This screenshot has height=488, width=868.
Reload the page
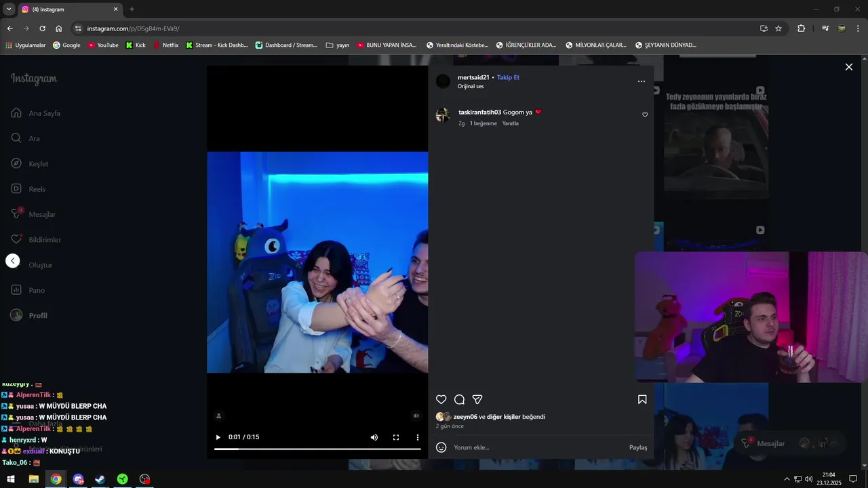tap(42, 28)
